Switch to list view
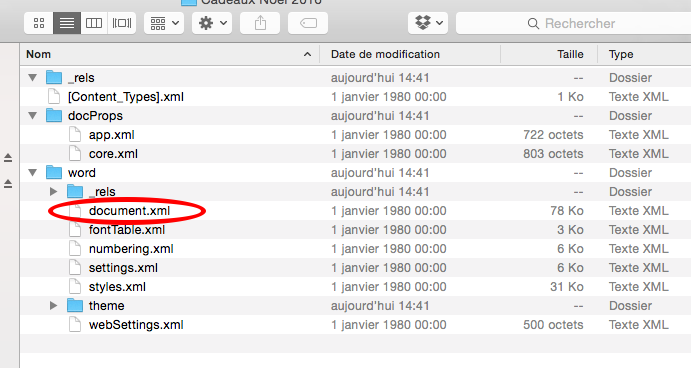 67,23
